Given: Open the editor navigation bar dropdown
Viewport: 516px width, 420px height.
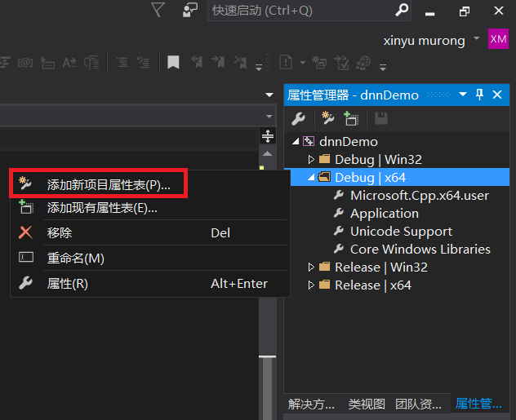Looking at the screenshot, I should [269, 117].
